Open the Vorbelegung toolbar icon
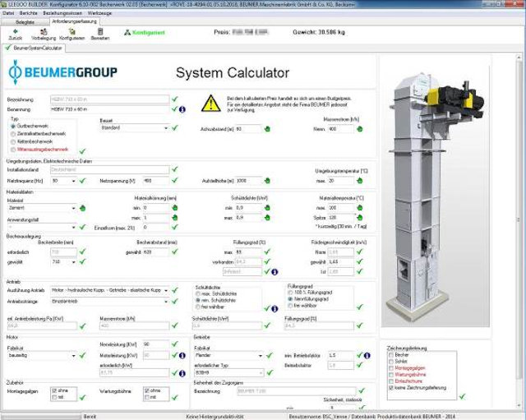Viewport: 526px width, 420px height. click(x=44, y=31)
